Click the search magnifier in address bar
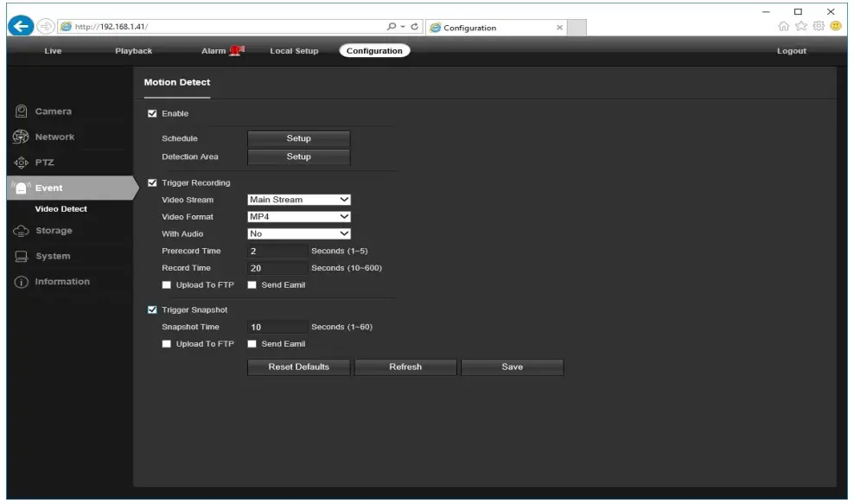Image resolution: width=854 pixels, height=504 pixels. tap(391, 26)
